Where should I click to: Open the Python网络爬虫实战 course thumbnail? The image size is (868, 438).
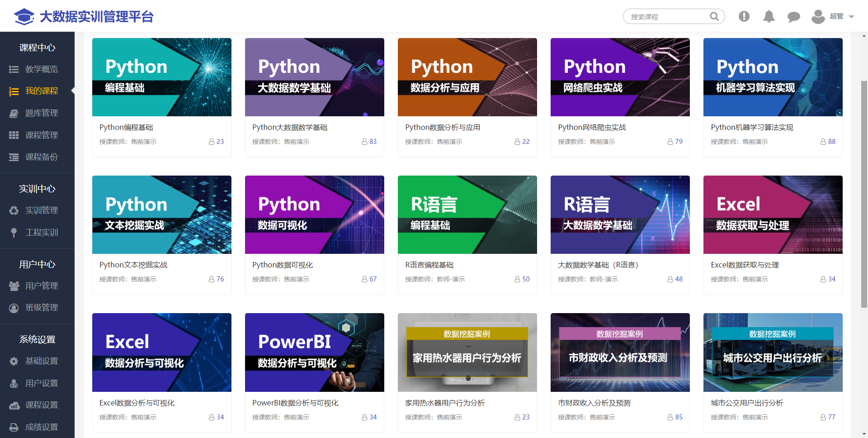(x=620, y=77)
